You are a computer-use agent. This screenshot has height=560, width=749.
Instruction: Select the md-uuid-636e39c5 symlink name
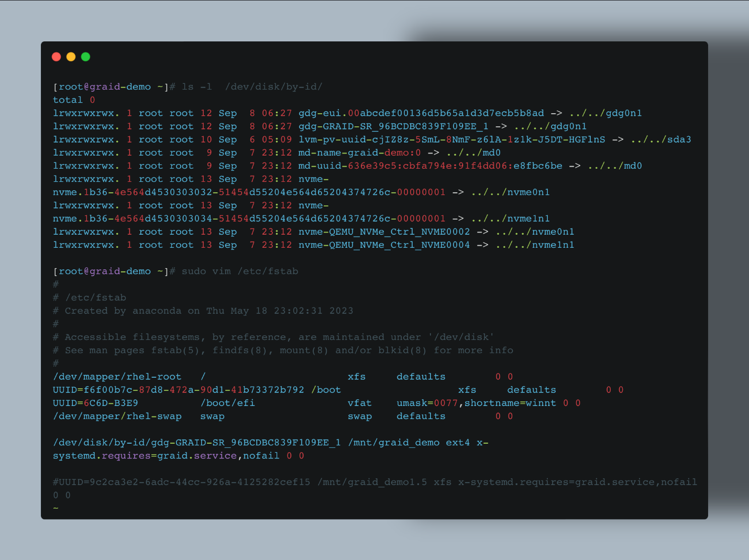tap(430, 166)
